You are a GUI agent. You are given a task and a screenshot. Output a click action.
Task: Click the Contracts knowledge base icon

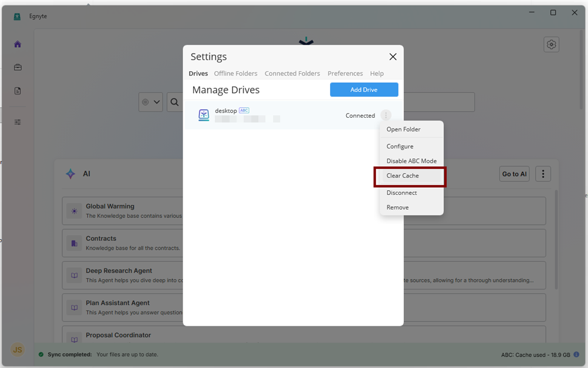(74, 243)
